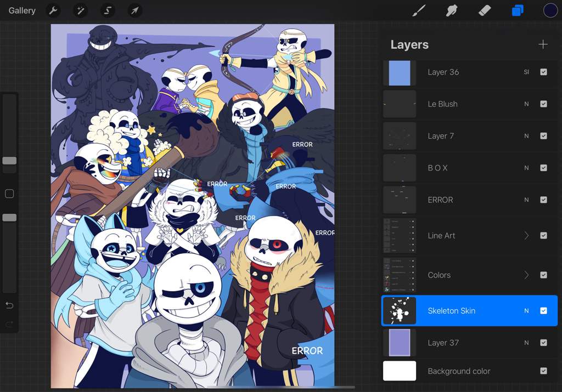
Task: Select the Colors group thumbnail
Action: coord(400,275)
